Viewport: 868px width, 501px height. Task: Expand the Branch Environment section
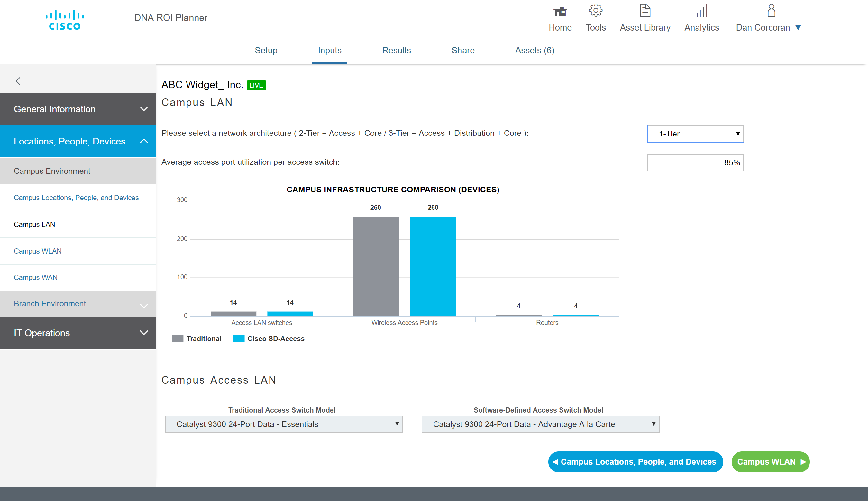click(x=78, y=304)
